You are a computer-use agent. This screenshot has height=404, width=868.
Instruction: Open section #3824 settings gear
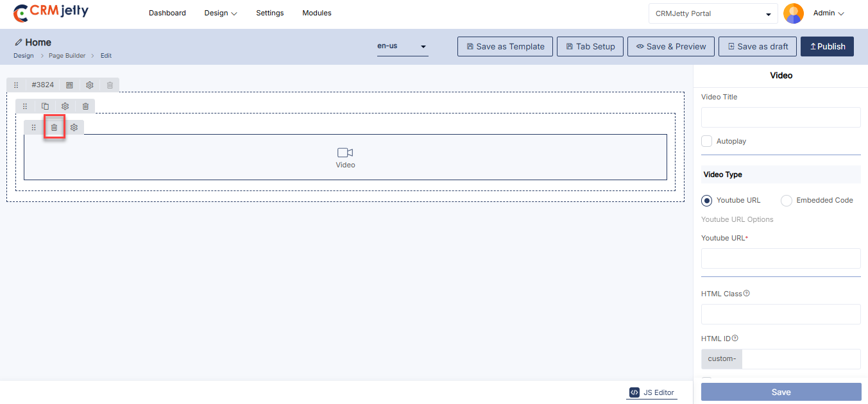click(x=90, y=85)
